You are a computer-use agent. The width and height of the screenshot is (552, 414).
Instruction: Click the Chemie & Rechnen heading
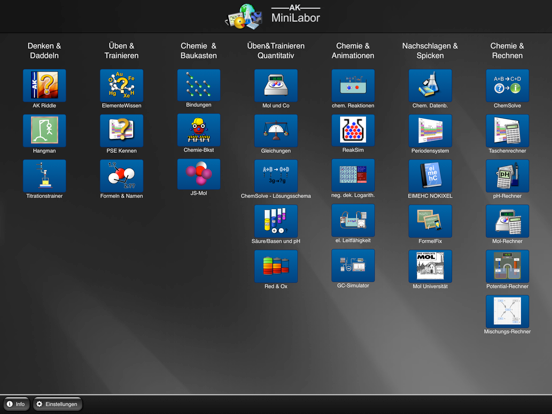pos(507,51)
